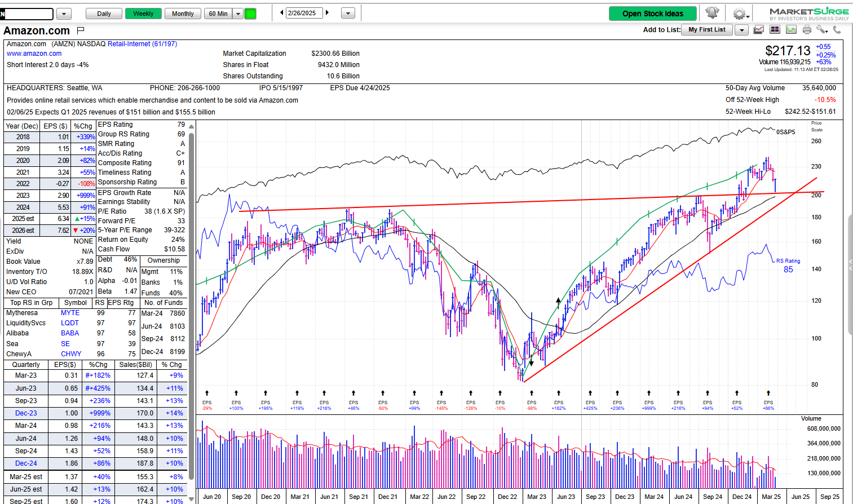Select the Weekly chart period
This screenshot has height=504, width=853.
tap(143, 14)
